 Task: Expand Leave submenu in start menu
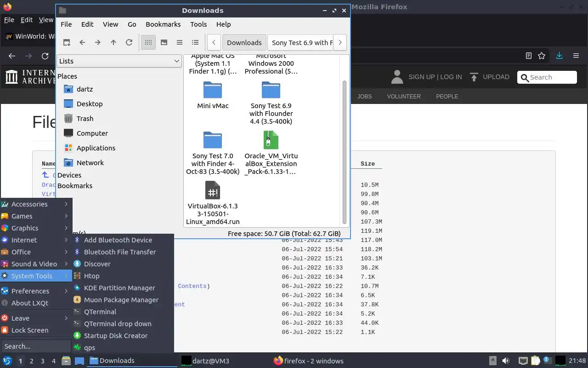pyautogui.click(x=36, y=318)
